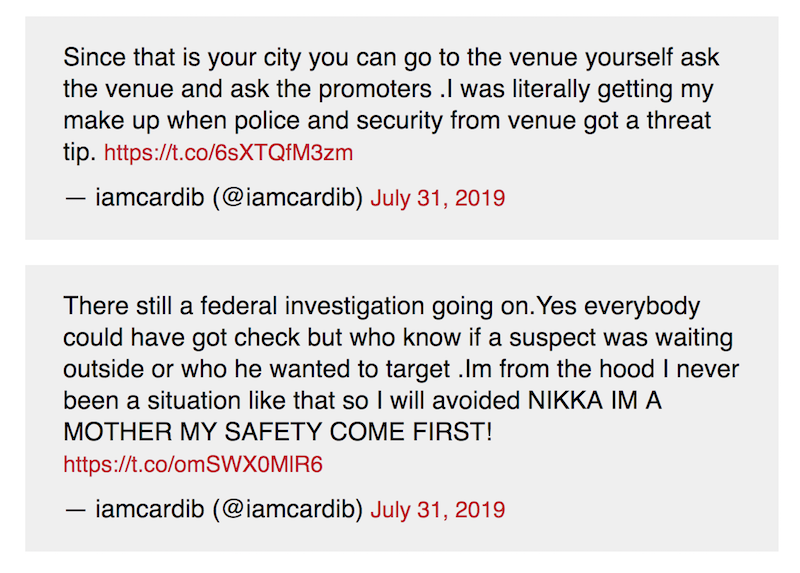Open the t.co/omSWX0MlR6 link
This screenshot has width=800, height=573.
[x=193, y=465]
